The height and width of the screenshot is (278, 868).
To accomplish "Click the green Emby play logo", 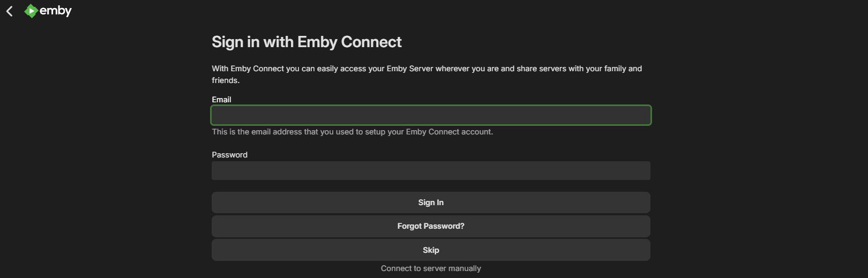I will click(x=31, y=11).
